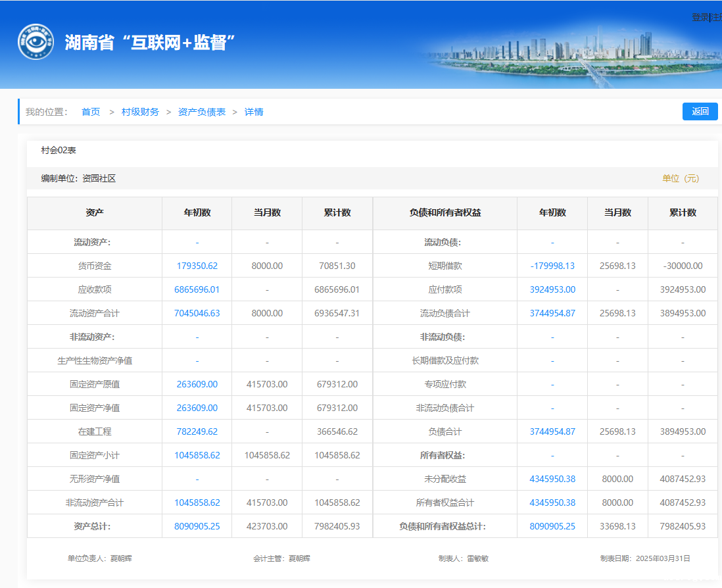722x588 pixels.
Task: Click 应付款项 opening value 3924953.00
Action: (552, 289)
